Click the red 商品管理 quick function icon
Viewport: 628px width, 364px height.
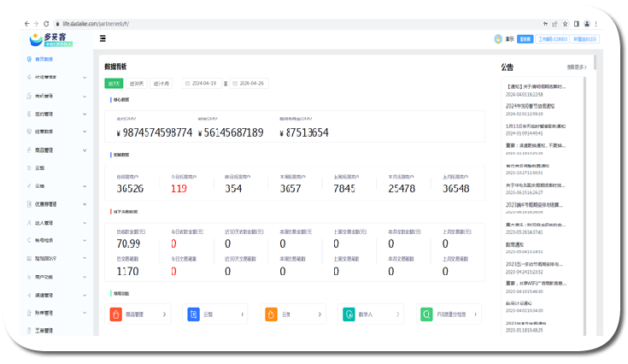click(x=116, y=314)
